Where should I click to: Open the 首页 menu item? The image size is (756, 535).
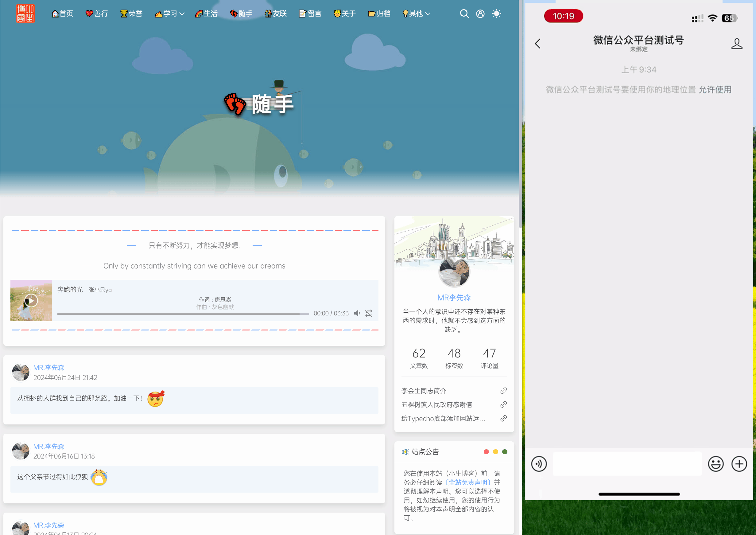pyautogui.click(x=62, y=14)
